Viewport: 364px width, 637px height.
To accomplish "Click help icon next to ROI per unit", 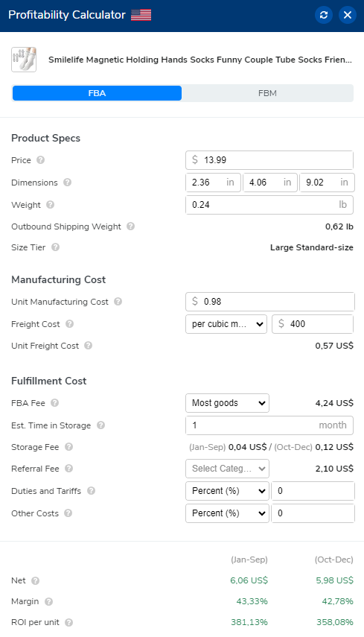I will click(x=69, y=622).
